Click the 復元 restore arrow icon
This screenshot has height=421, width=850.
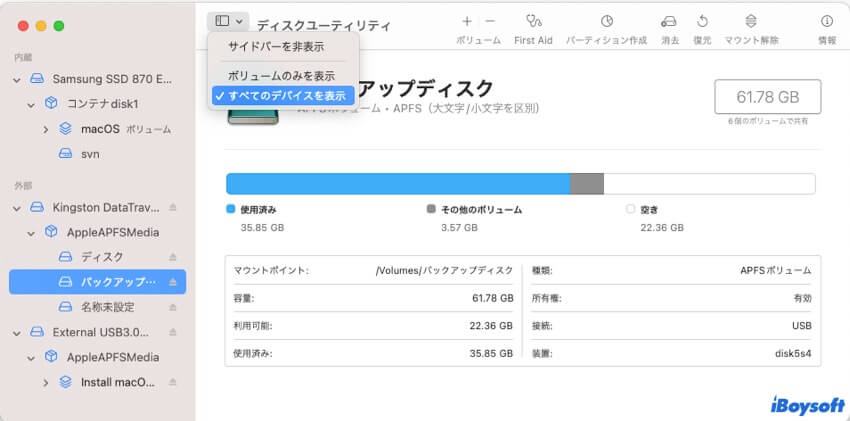coord(702,21)
